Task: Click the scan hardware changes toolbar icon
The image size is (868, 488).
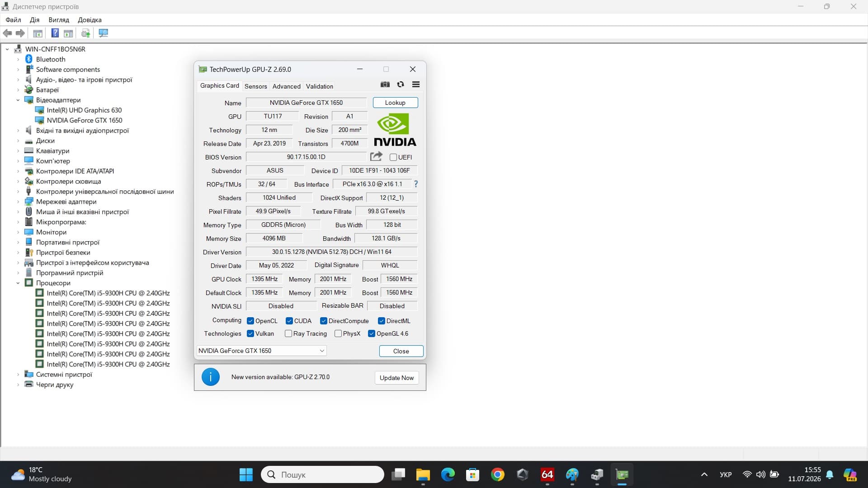Action: coord(104,33)
